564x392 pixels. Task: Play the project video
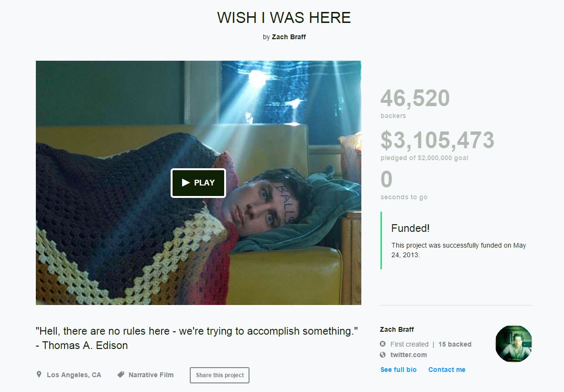pos(198,183)
